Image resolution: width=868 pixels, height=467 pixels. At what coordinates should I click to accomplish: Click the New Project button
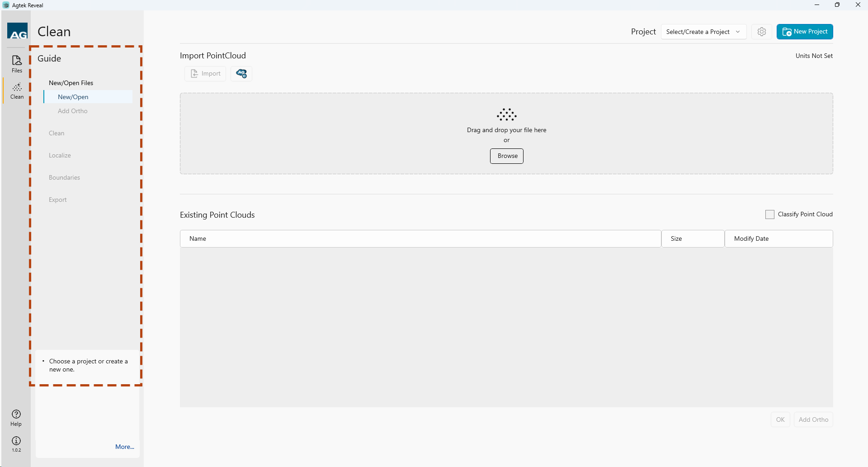pos(805,32)
